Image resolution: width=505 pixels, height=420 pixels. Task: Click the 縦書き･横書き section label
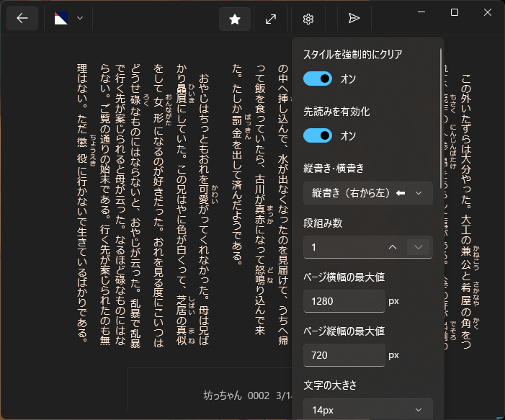tap(334, 168)
